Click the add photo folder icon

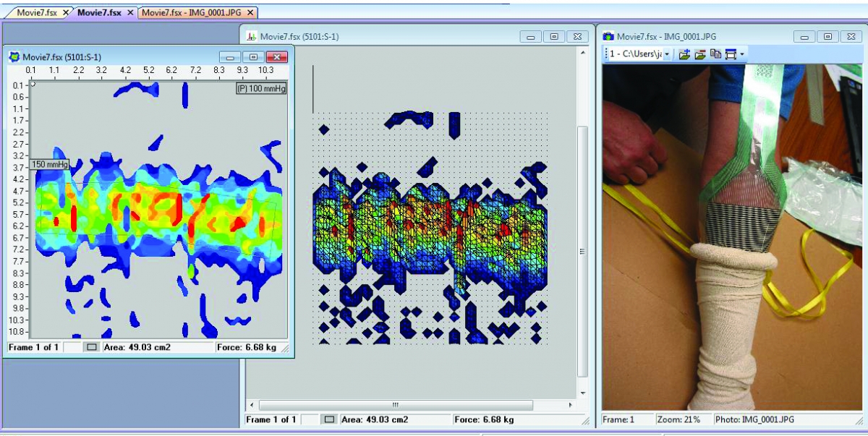pyautogui.click(x=684, y=54)
